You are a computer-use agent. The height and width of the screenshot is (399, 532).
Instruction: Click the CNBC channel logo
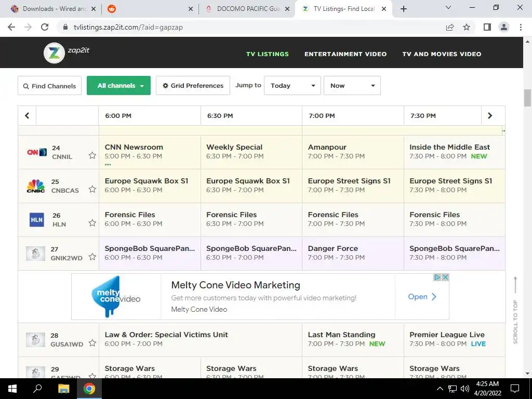pos(36,186)
